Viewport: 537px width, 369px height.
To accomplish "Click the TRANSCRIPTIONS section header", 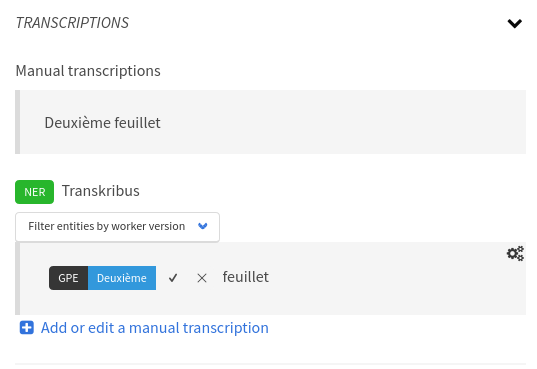I will (72, 23).
